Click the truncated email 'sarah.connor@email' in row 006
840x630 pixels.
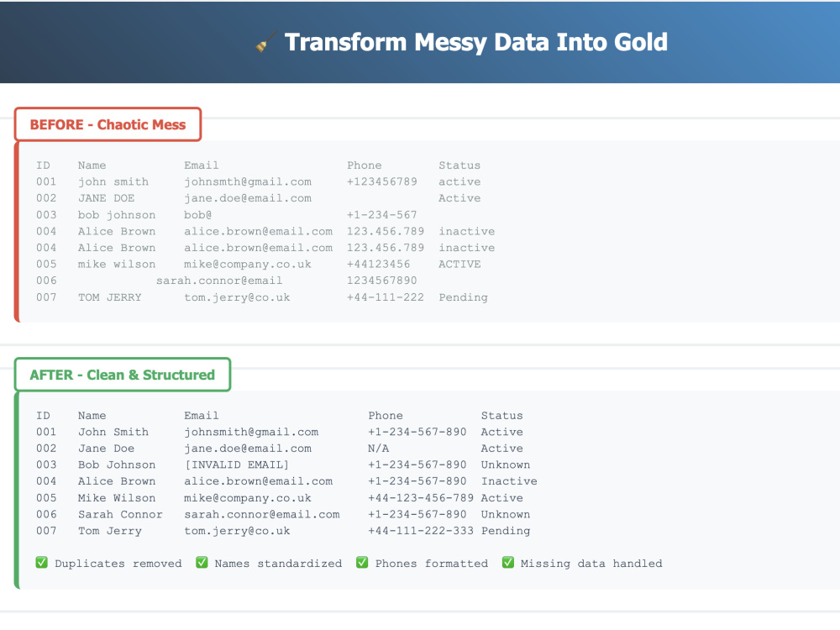[219, 281]
